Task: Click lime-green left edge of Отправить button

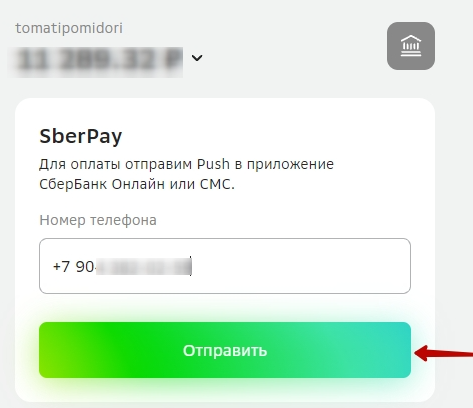Action: click(x=48, y=350)
